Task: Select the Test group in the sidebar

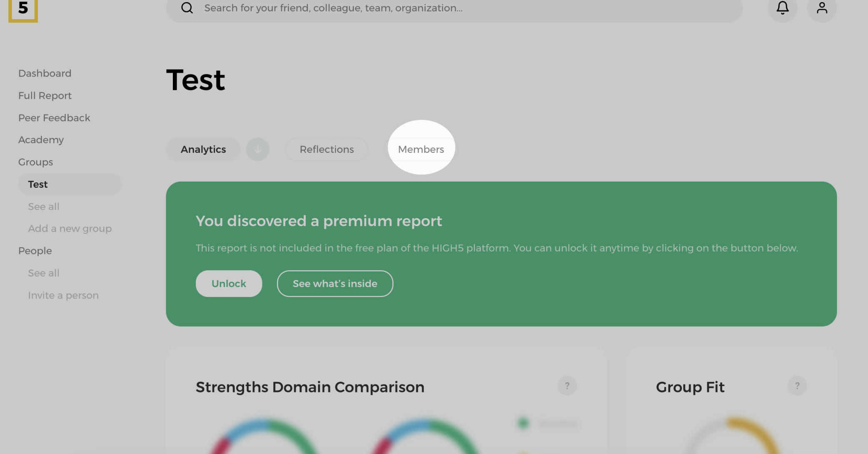Action: (38, 184)
